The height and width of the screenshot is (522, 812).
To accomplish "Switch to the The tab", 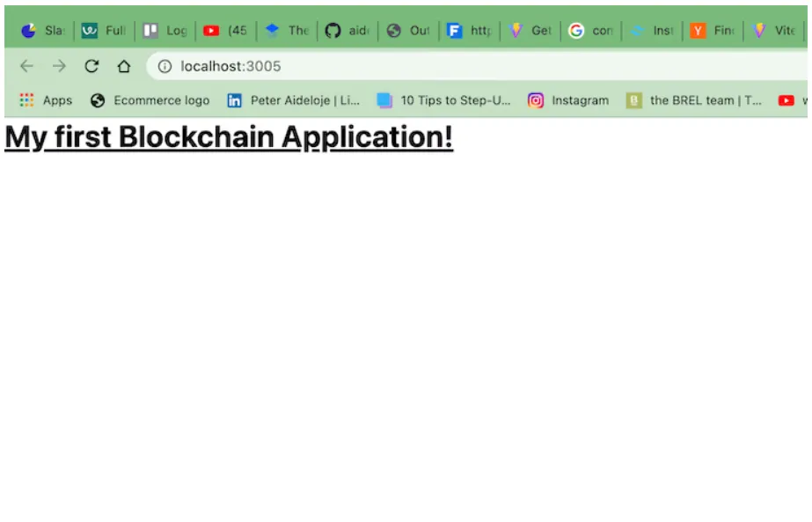I will pos(287,31).
